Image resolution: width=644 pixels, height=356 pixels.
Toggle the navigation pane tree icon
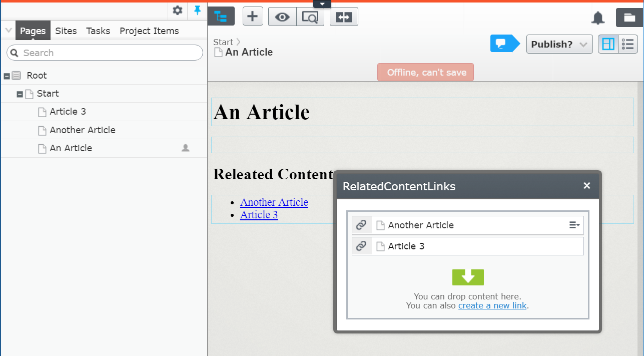(221, 17)
